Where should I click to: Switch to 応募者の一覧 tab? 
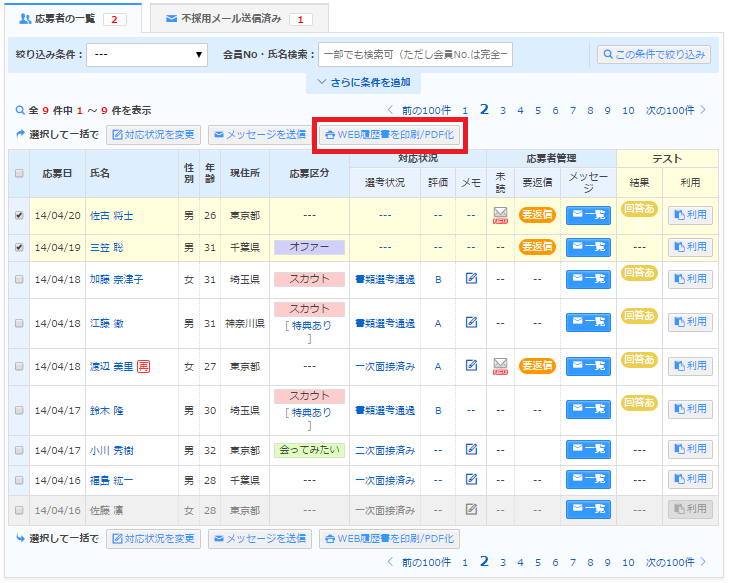tap(73, 19)
